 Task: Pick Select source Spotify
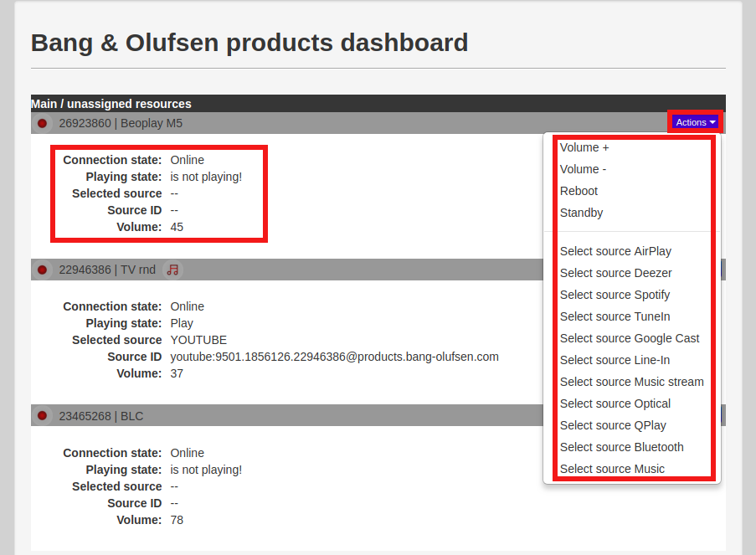coord(615,295)
